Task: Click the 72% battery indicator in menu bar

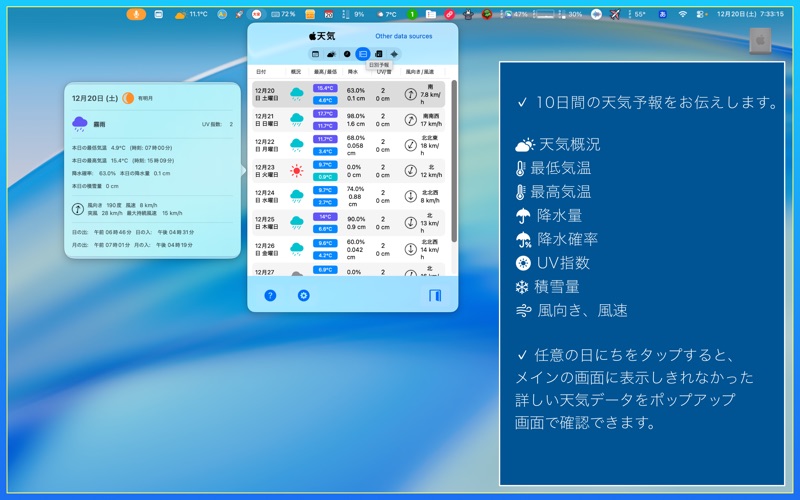Action: [x=283, y=14]
